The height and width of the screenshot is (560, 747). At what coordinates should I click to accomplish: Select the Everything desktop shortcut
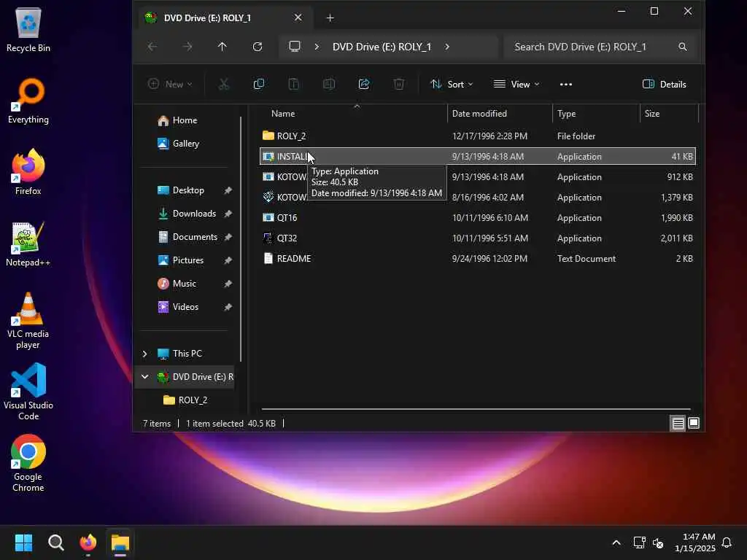[x=28, y=101]
